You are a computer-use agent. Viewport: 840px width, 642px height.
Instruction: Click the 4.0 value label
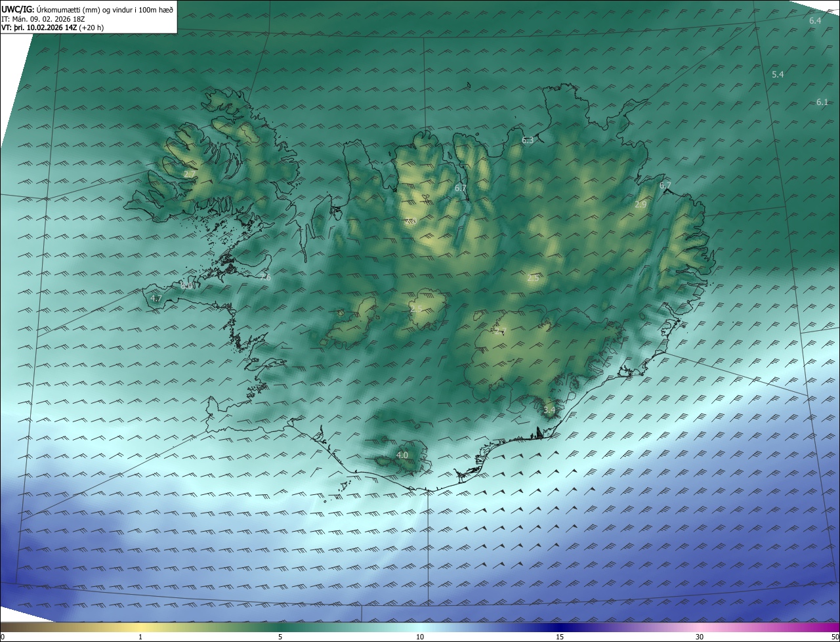pyautogui.click(x=402, y=456)
